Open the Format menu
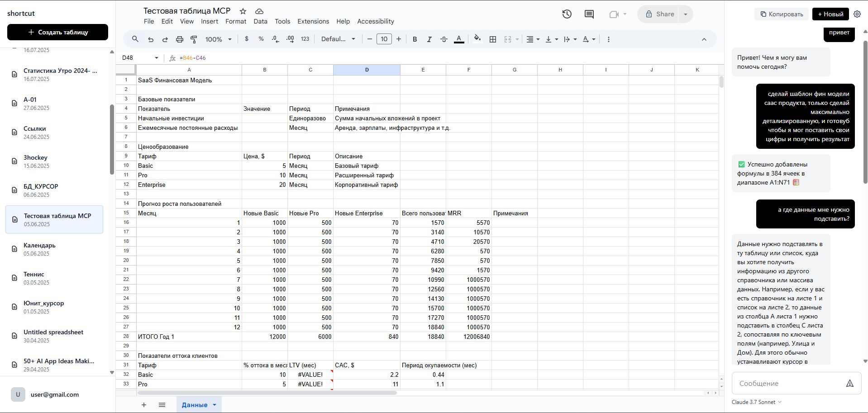 pos(236,21)
